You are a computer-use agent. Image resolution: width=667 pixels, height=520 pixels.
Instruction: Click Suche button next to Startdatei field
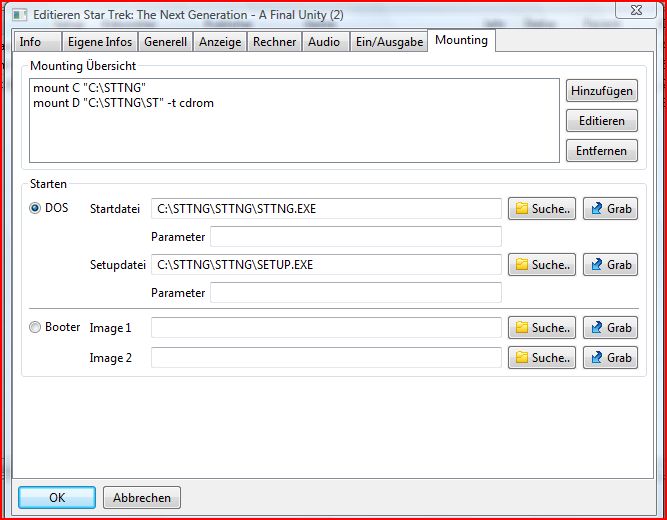(x=541, y=209)
